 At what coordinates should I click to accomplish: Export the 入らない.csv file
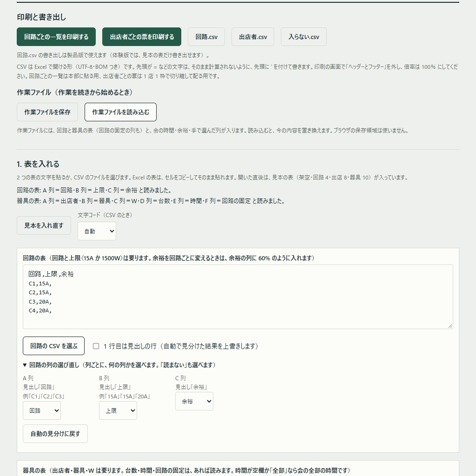304,37
